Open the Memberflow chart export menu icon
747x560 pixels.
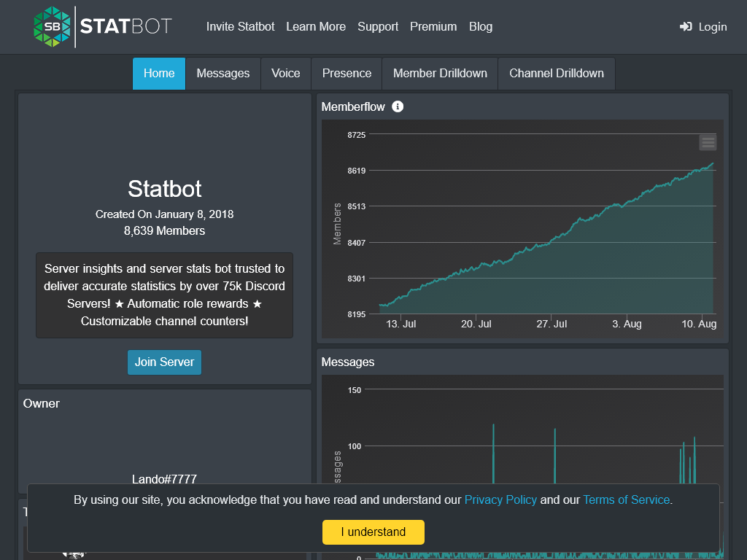click(x=708, y=141)
